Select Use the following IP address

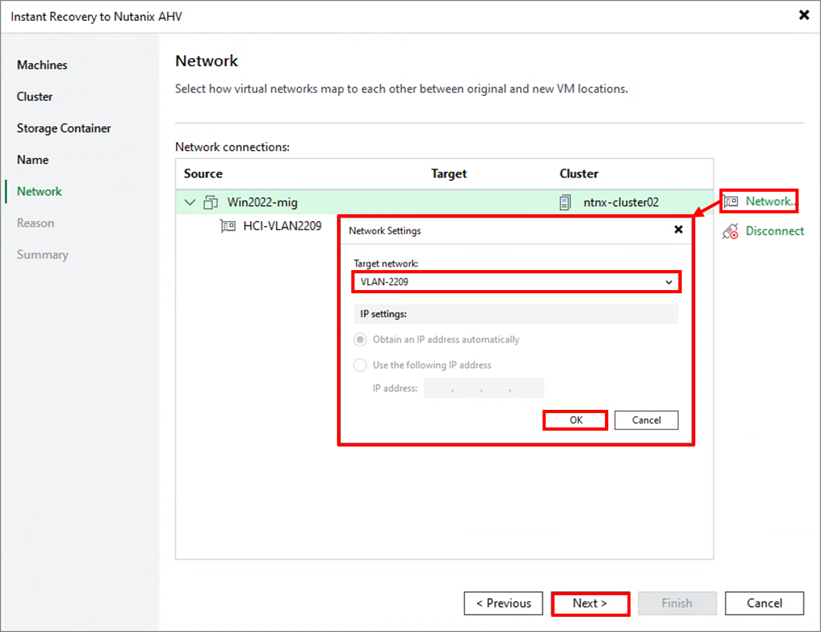[360, 365]
